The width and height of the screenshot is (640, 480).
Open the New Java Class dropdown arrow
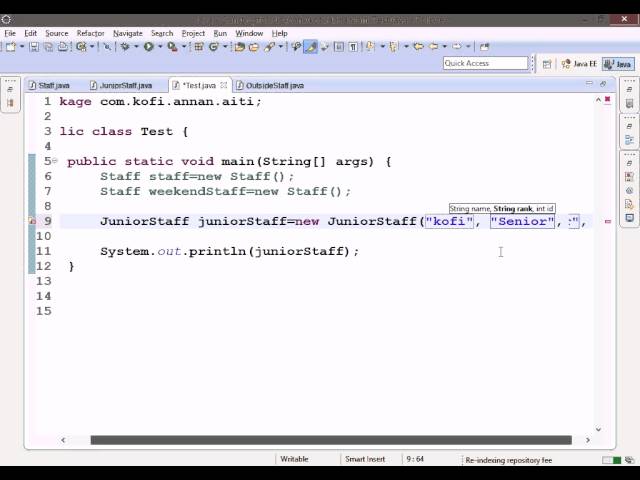[225, 47]
